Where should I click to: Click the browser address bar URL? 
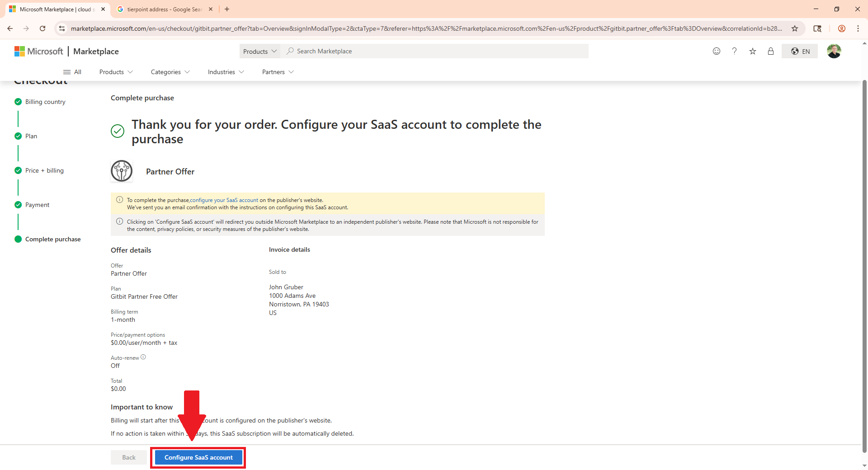pos(426,28)
